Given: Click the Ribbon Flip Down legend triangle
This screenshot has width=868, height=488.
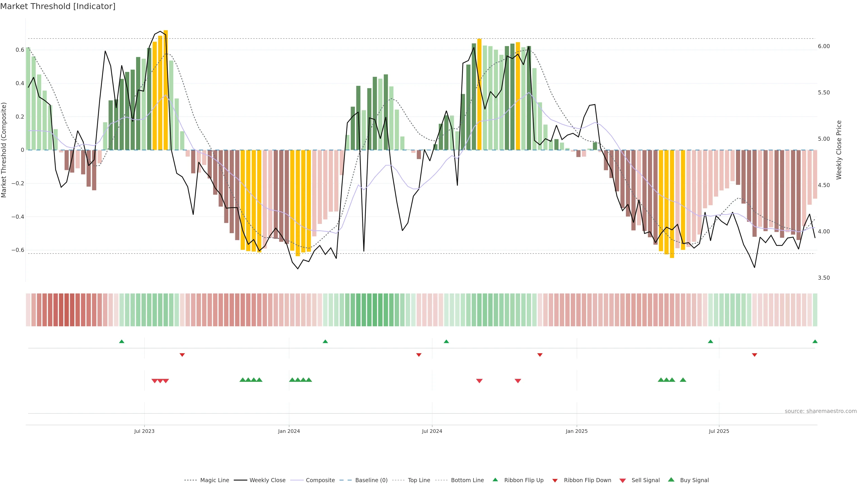Looking at the screenshot, I should pos(555,481).
